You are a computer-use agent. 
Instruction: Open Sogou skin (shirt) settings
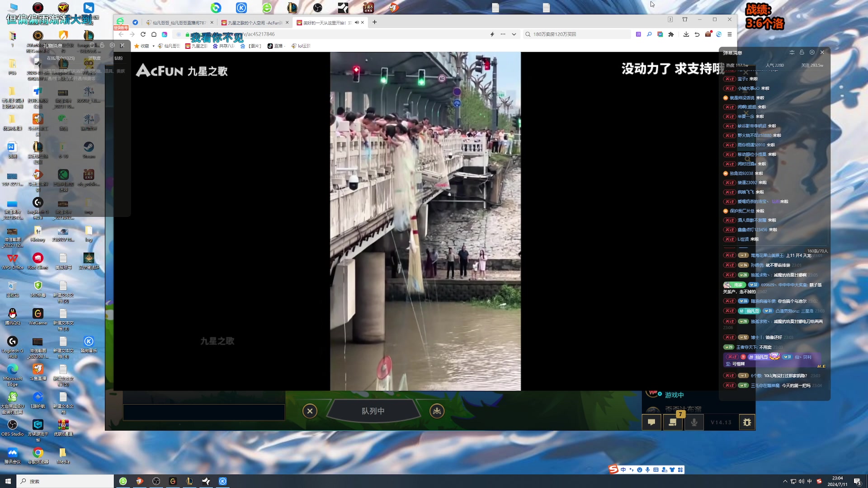pyautogui.click(x=672, y=470)
